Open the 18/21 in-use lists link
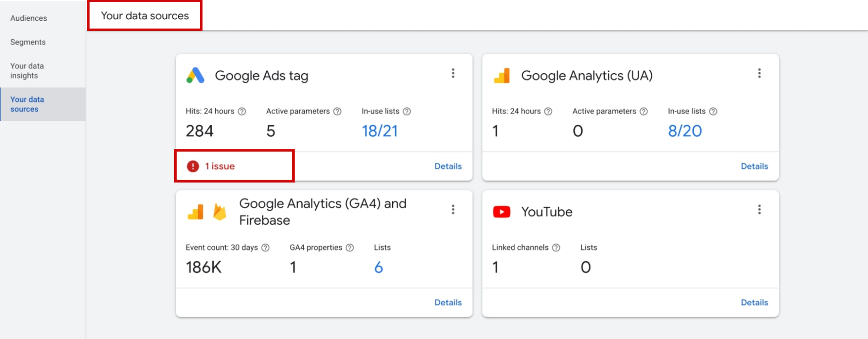This screenshot has height=339, width=868. tap(379, 131)
